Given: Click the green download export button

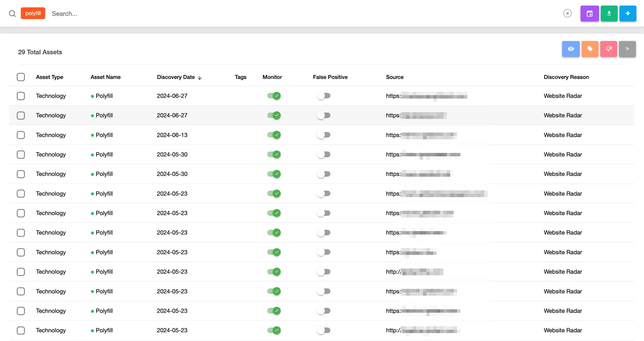Looking at the screenshot, I should tap(609, 14).
